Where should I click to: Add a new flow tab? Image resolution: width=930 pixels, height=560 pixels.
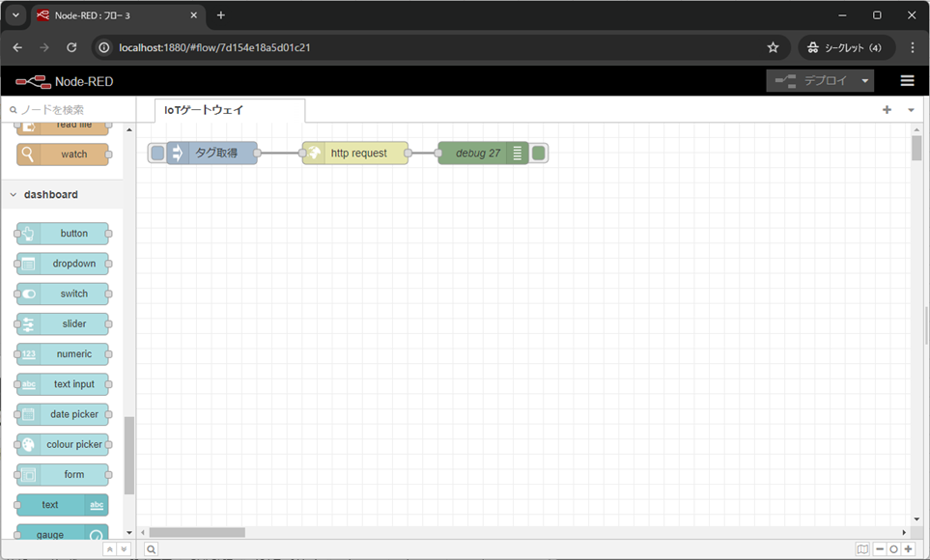click(x=887, y=110)
